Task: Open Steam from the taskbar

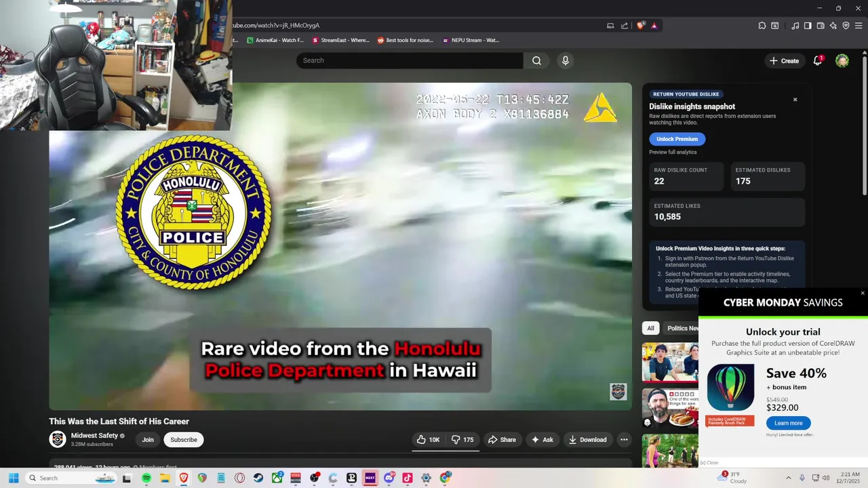Action: (x=258, y=478)
